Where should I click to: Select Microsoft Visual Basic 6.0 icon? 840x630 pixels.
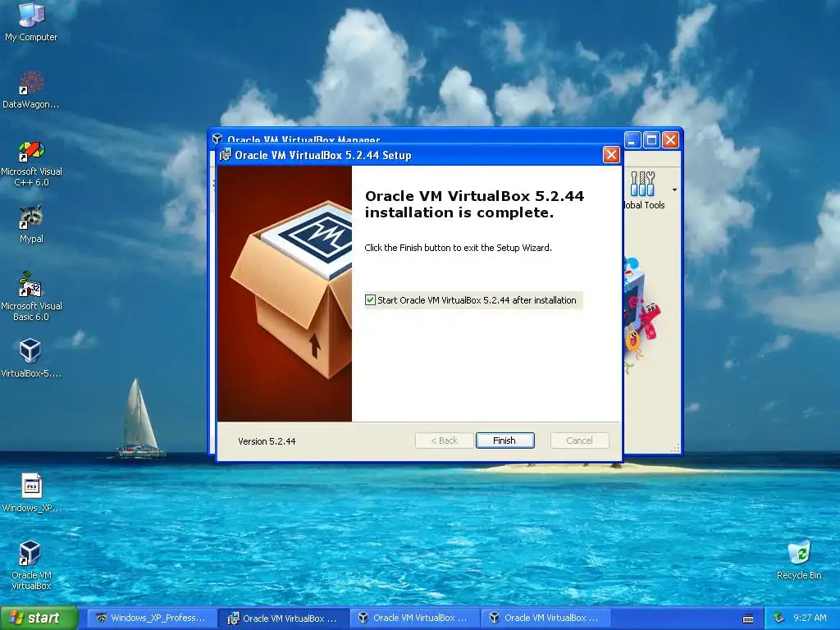[31, 296]
